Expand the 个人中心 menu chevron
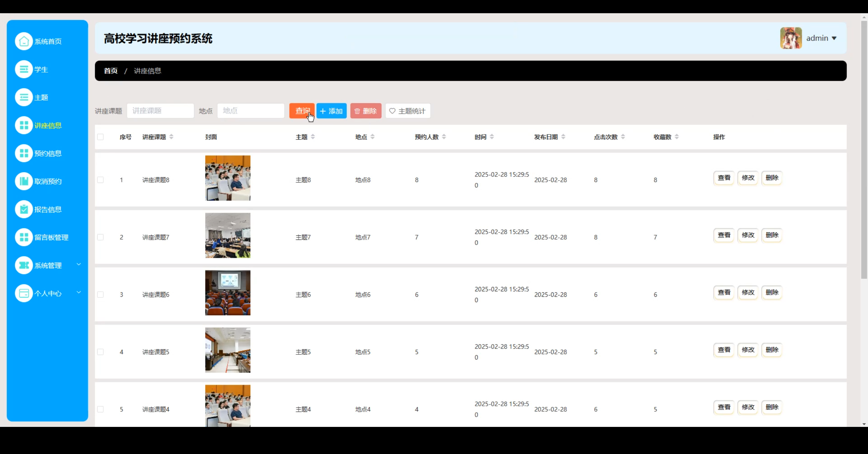868x454 pixels. point(79,292)
